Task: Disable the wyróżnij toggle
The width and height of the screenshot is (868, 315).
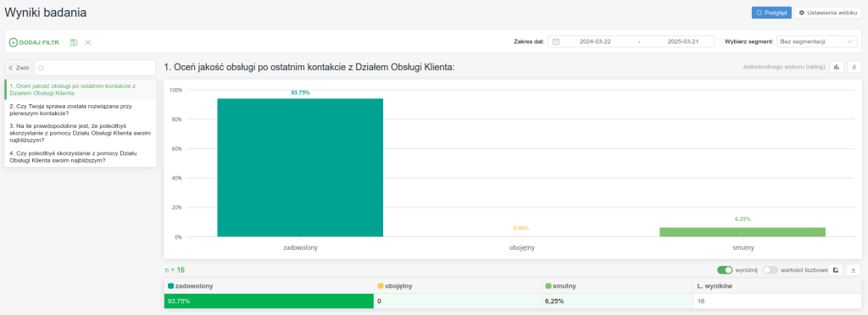Action: point(725,270)
